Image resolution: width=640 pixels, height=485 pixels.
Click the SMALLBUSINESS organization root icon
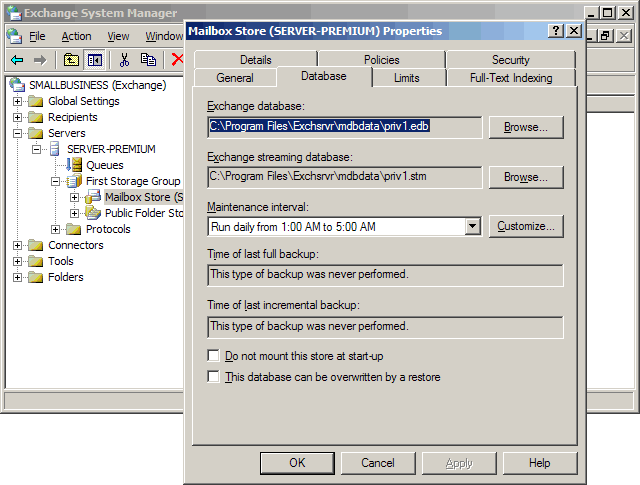(18, 85)
